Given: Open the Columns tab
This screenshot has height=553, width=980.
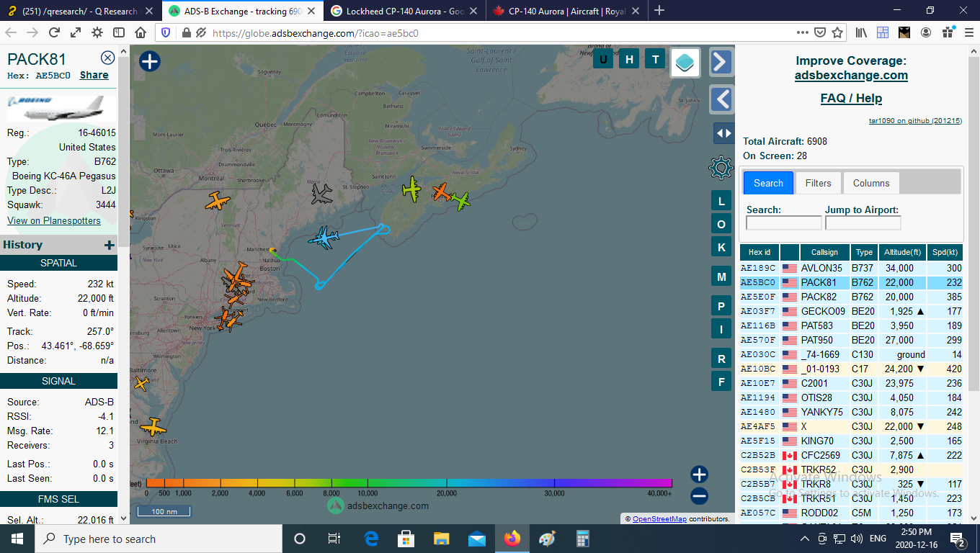Looking at the screenshot, I should tap(870, 183).
